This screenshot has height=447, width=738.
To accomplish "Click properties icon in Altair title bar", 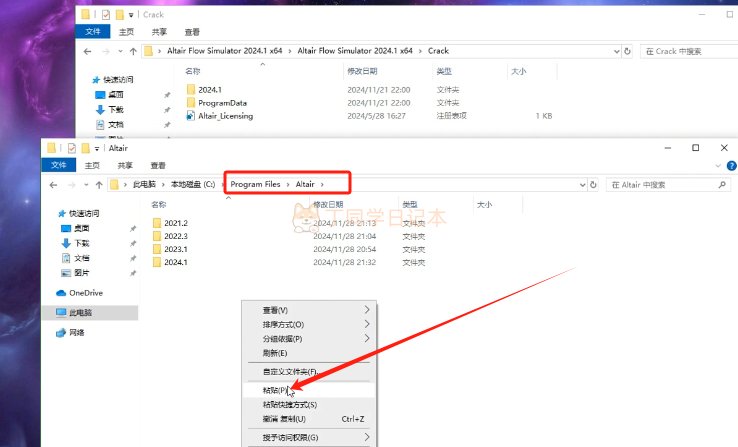I will (x=72, y=148).
